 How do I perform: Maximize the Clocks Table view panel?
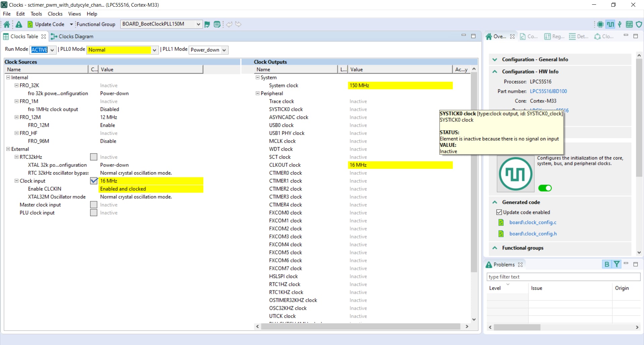click(x=473, y=36)
